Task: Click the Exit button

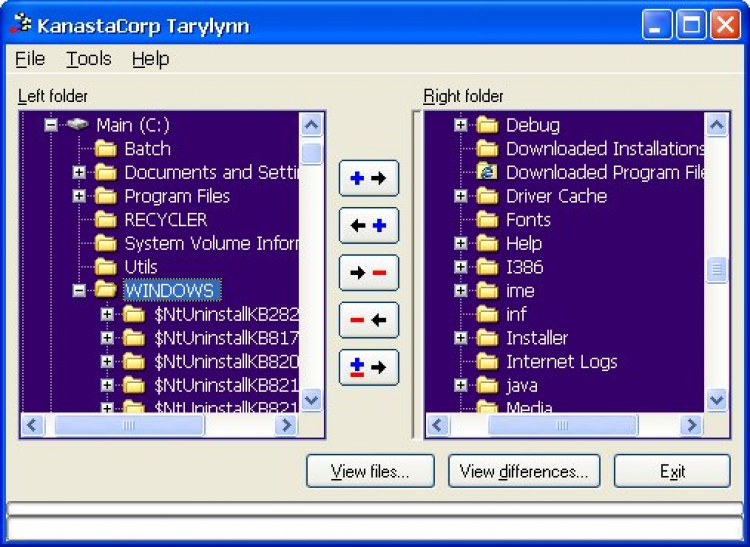Action: pyautogui.click(x=672, y=471)
